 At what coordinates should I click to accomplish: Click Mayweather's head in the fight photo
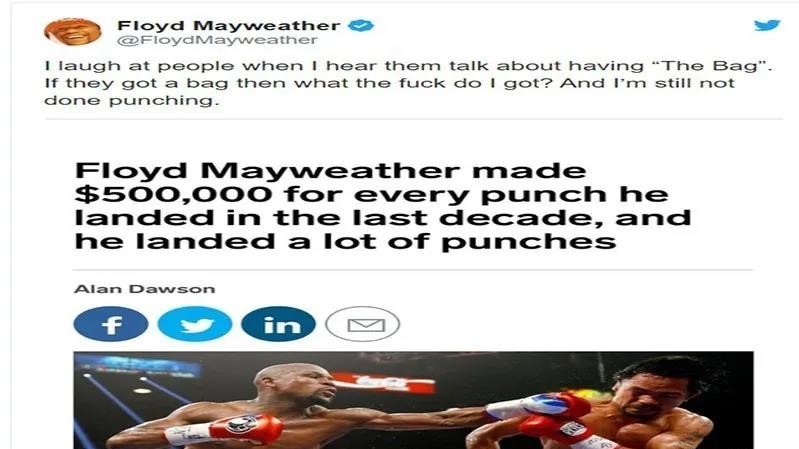coord(296,385)
